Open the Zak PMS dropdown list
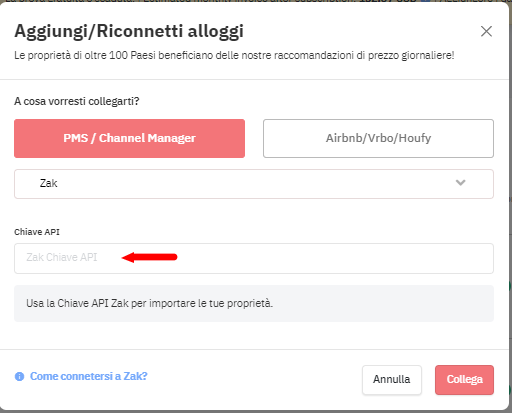The width and height of the screenshot is (512, 413). [254, 184]
